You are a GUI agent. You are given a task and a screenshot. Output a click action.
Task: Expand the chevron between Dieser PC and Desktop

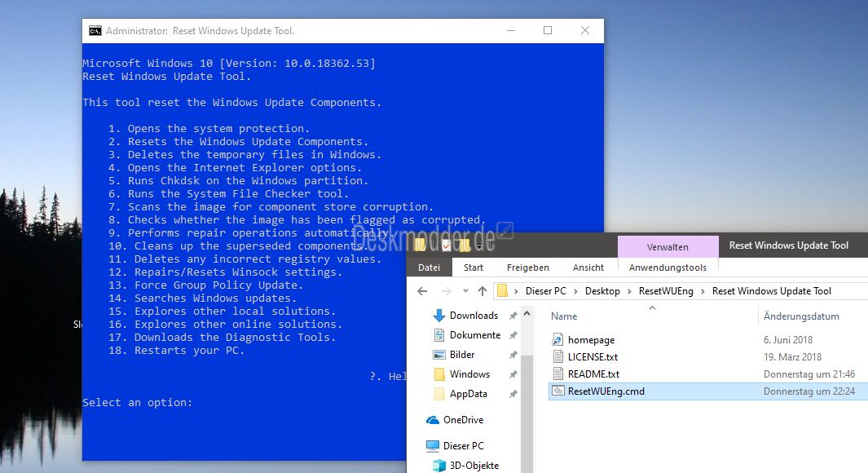click(x=575, y=291)
